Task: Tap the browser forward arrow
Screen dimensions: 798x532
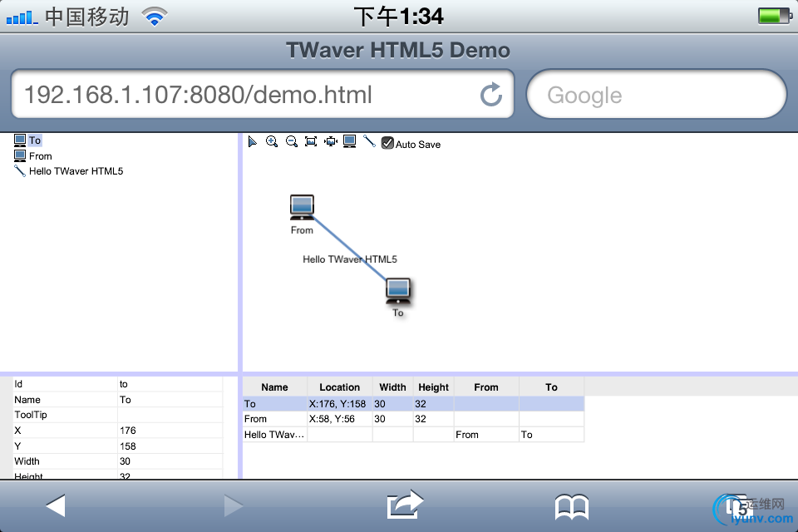Action: [234, 505]
